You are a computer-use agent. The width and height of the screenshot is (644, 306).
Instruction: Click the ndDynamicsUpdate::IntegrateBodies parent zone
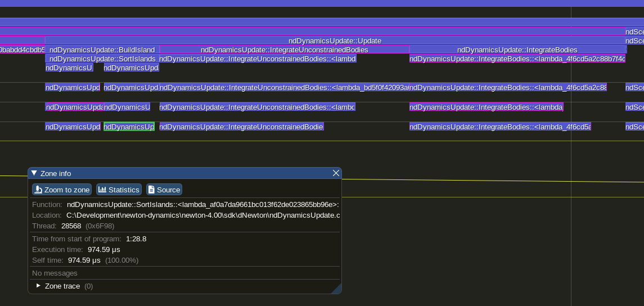[x=517, y=49]
